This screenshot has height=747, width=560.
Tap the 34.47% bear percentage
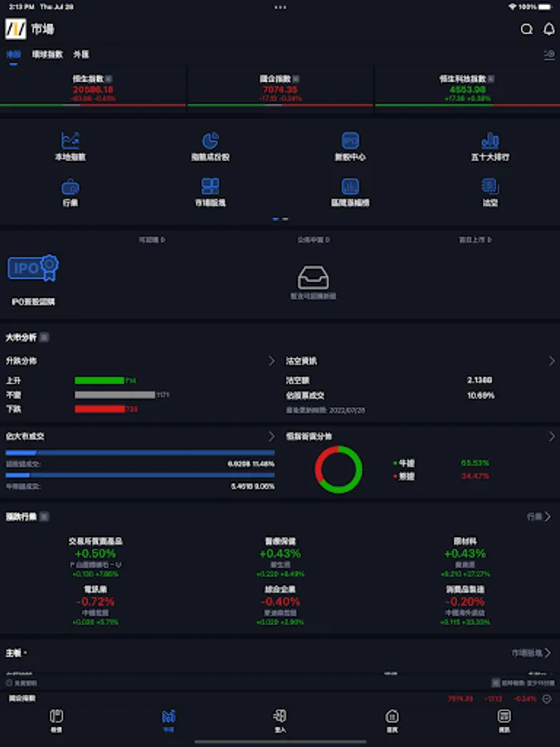(475, 476)
